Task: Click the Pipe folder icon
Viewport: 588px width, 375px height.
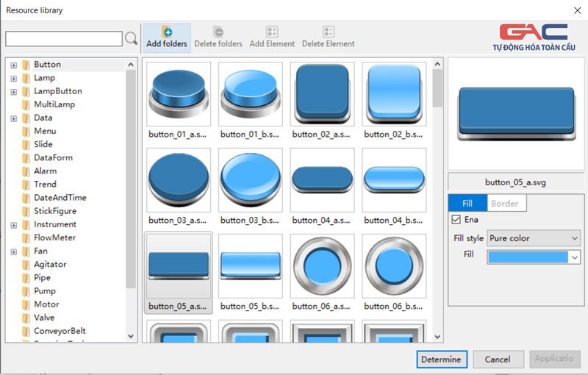Action: [x=26, y=278]
